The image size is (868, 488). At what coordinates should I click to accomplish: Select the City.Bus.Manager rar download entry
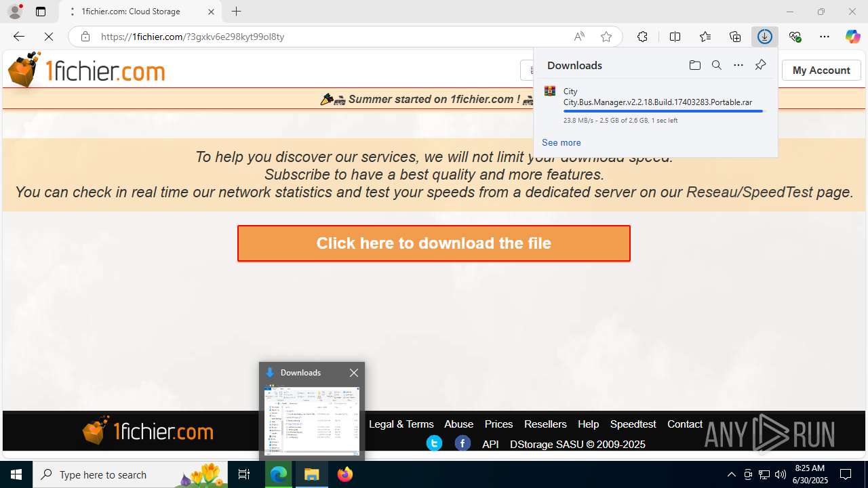(655, 105)
